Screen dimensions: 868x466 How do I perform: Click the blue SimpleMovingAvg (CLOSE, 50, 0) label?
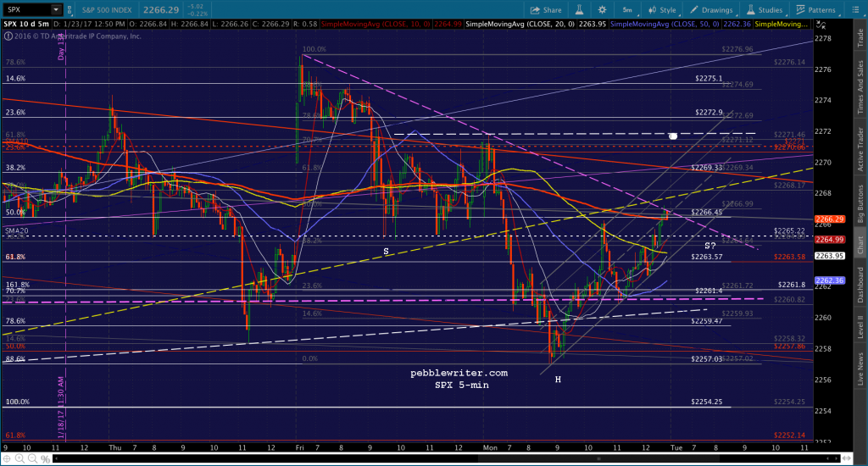point(665,24)
